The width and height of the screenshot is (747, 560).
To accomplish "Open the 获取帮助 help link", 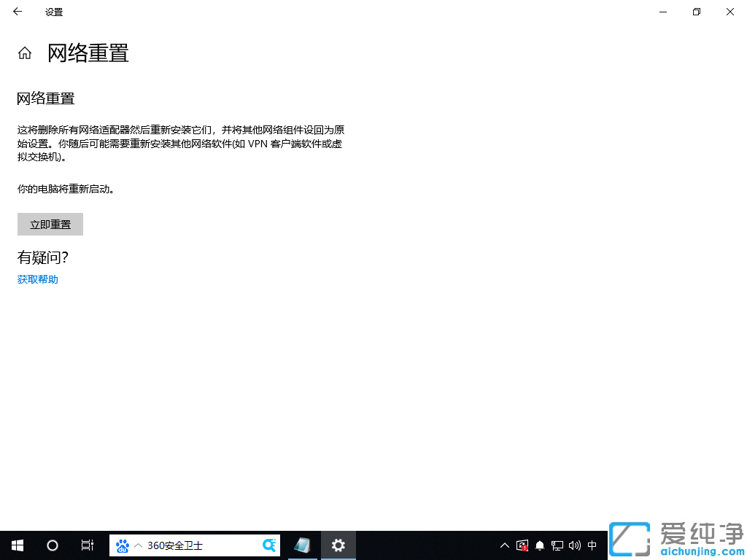I will [36, 279].
